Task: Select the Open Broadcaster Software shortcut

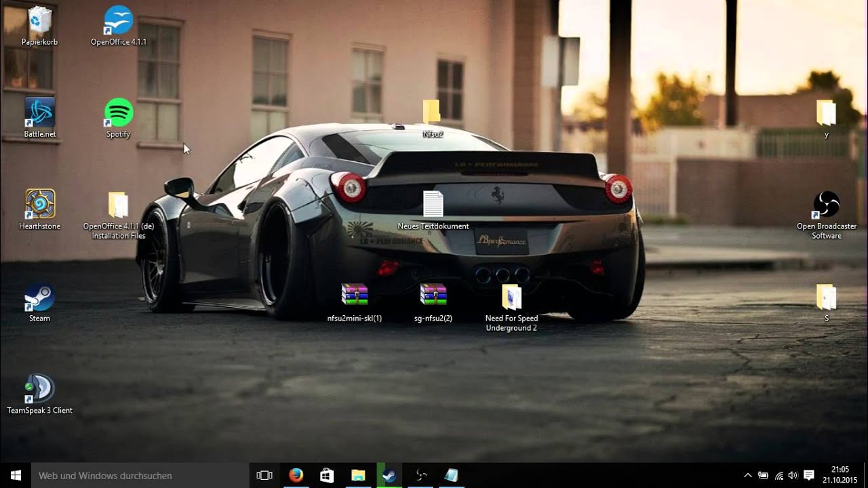Action: [x=826, y=216]
